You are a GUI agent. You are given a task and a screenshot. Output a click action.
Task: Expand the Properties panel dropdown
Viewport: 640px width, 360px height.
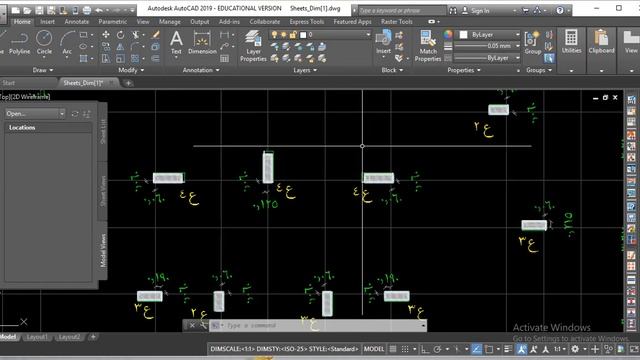(464, 70)
